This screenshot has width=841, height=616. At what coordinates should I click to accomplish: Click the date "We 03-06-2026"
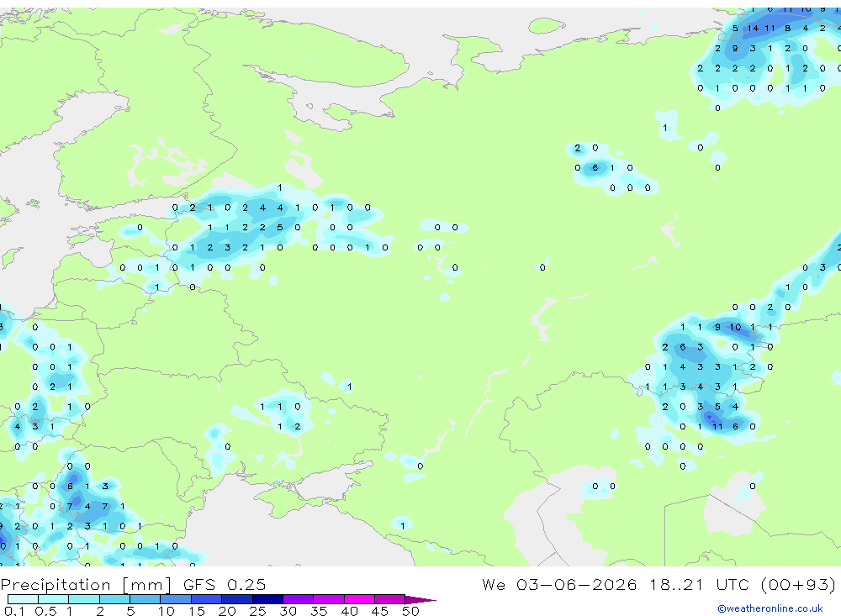point(559,584)
